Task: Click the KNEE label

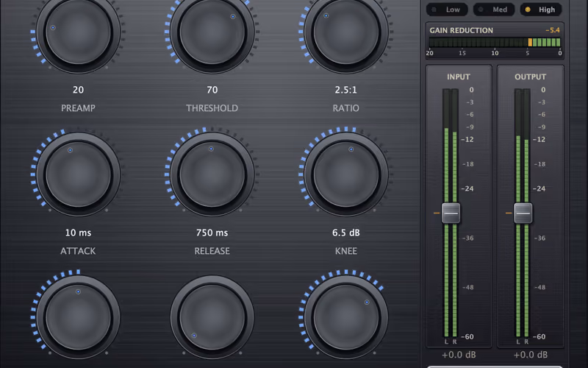Action: [x=345, y=251]
